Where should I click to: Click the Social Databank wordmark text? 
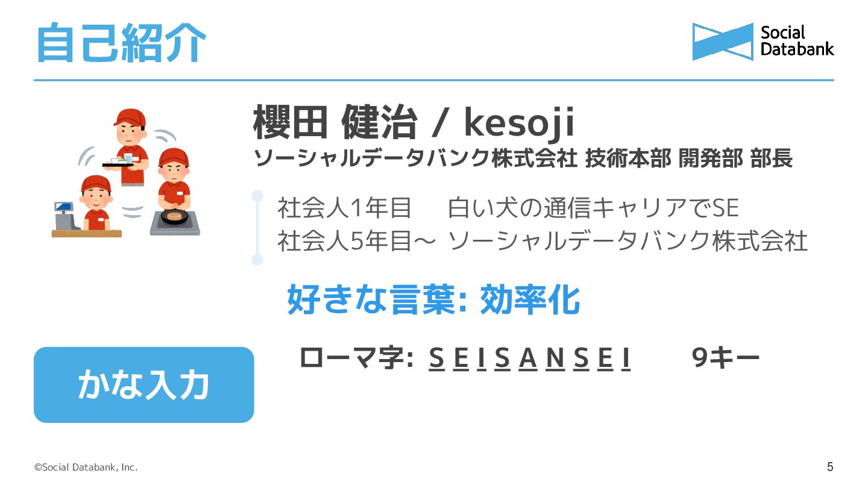(797, 41)
